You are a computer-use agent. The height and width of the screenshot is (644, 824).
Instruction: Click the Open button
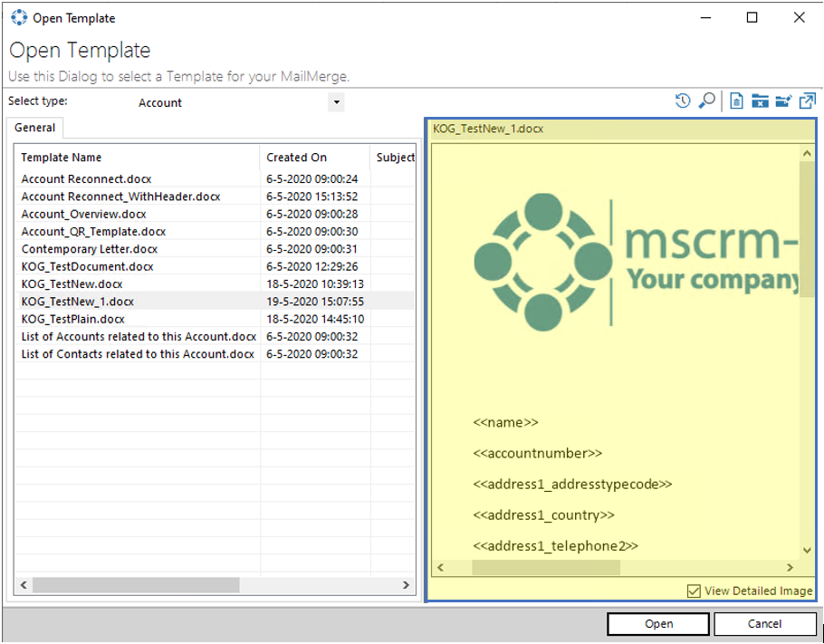point(658,624)
